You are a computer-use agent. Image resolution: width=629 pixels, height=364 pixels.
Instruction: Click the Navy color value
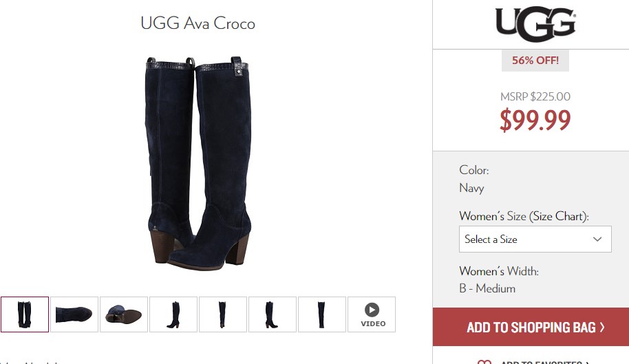click(471, 188)
